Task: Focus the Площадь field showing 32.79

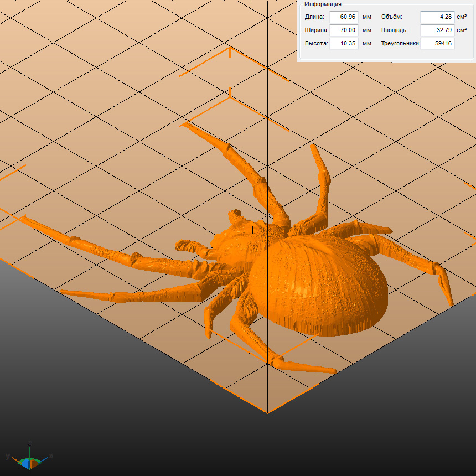Action: tap(437, 30)
